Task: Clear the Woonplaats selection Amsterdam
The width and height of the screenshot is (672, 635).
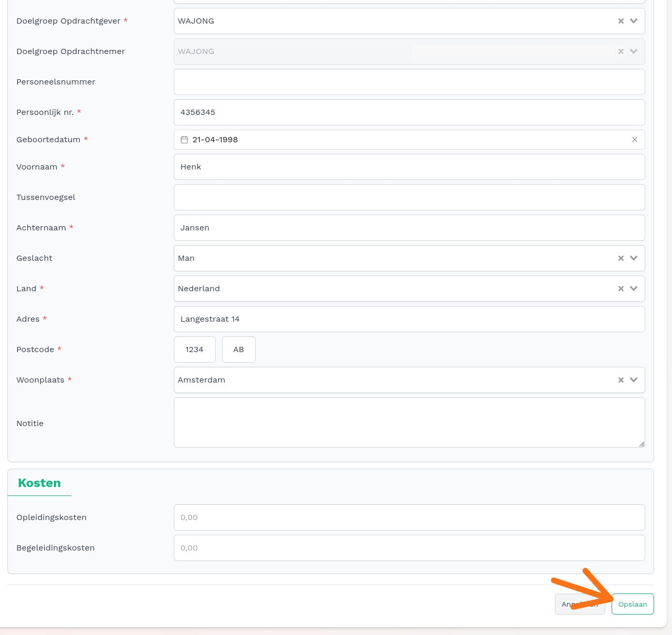Action: [621, 380]
